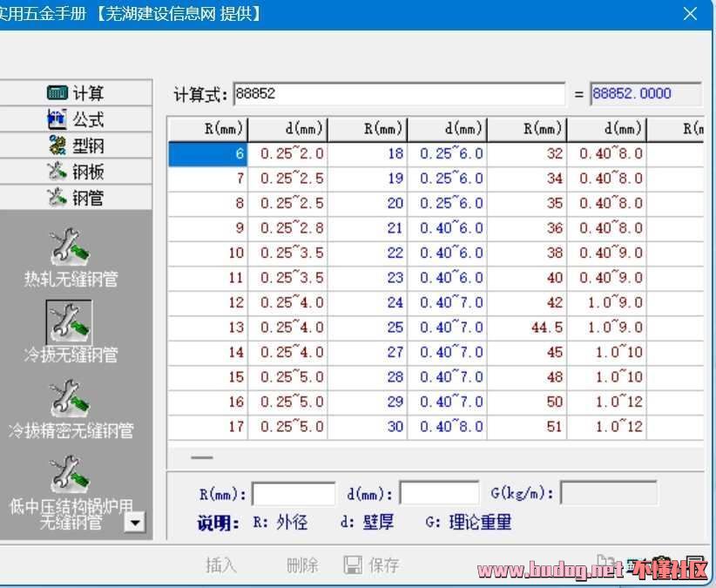This screenshot has height=588, width=716.
Task: Focus the d(mm) wall thickness input
Action: [439, 494]
